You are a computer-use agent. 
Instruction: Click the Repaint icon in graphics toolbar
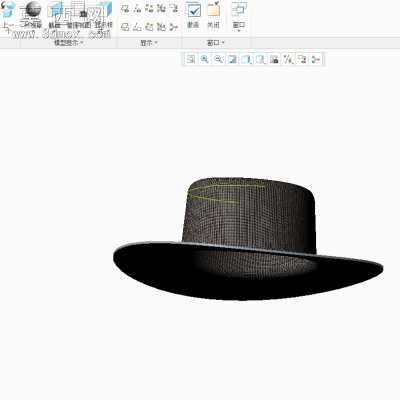[232, 60]
